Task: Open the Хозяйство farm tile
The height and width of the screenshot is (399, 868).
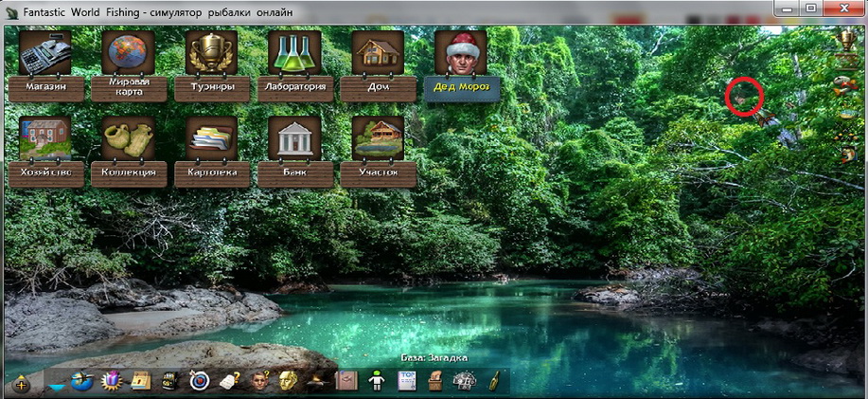Action: pyautogui.click(x=45, y=152)
